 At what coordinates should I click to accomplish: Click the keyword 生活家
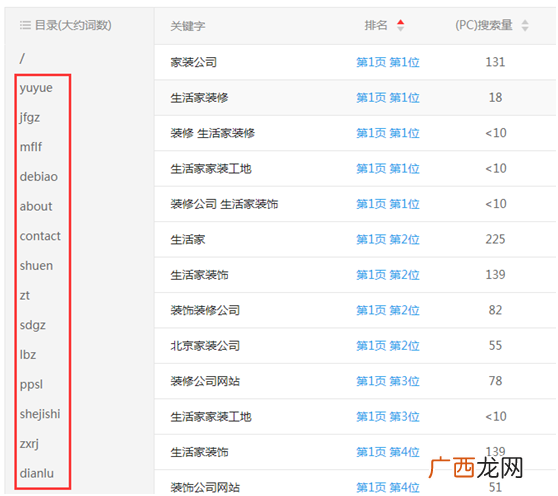point(188,239)
